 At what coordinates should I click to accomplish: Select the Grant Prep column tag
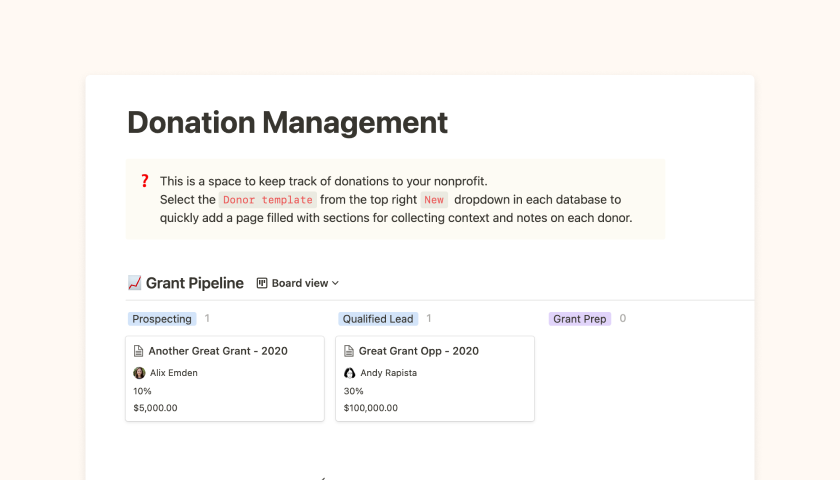tap(579, 319)
